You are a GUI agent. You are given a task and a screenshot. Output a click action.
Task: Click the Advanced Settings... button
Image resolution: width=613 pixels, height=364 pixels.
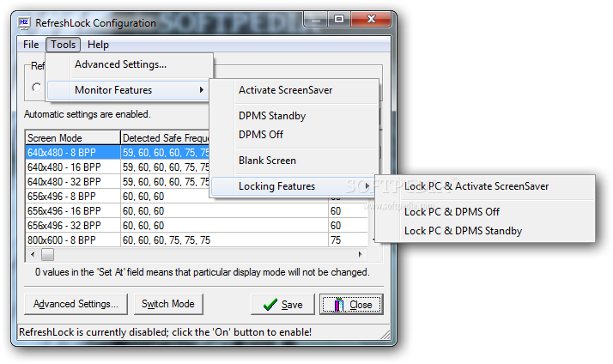[76, 304]
